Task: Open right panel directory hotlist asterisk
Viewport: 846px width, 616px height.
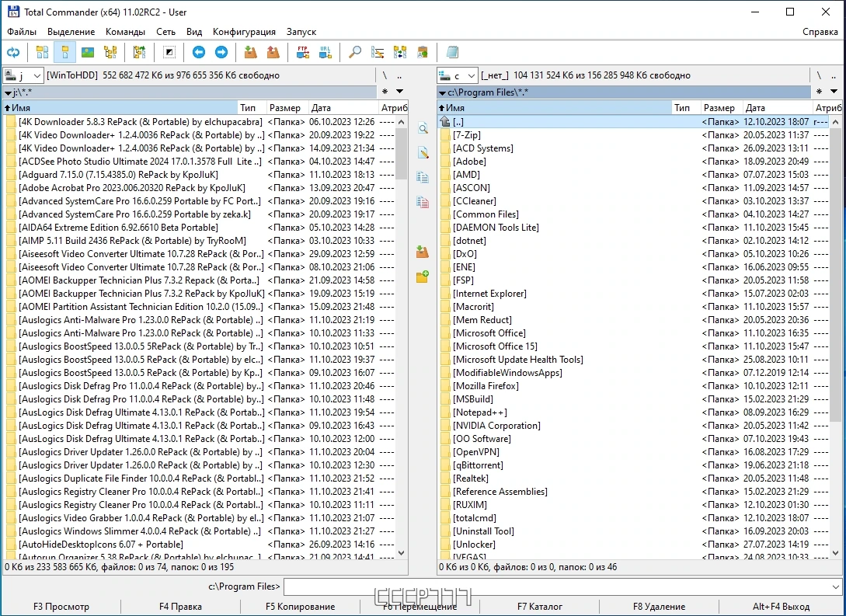Action: tap(819, 92)
